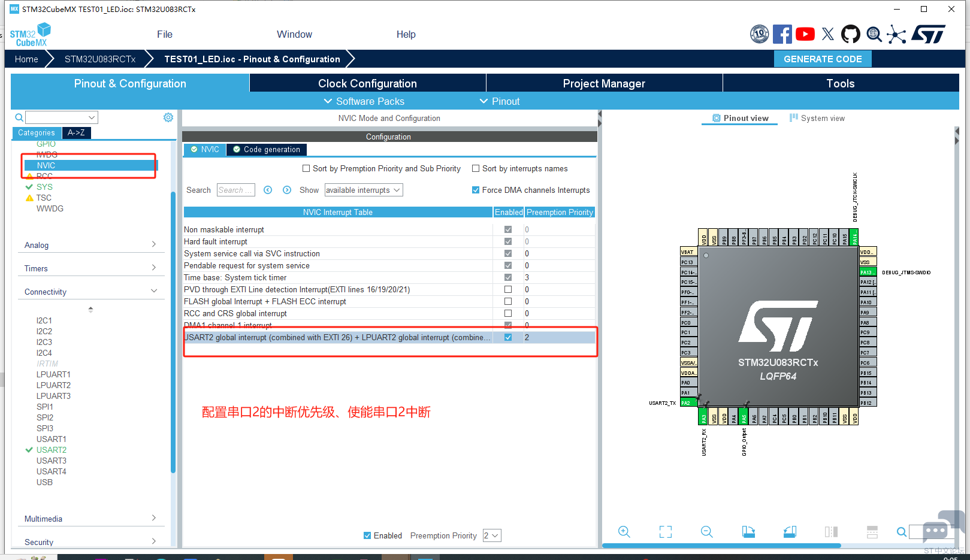Toggle Time base System tick timer checkbox
Viewport: 970px width, 560px height.
(x=508, y=278)
